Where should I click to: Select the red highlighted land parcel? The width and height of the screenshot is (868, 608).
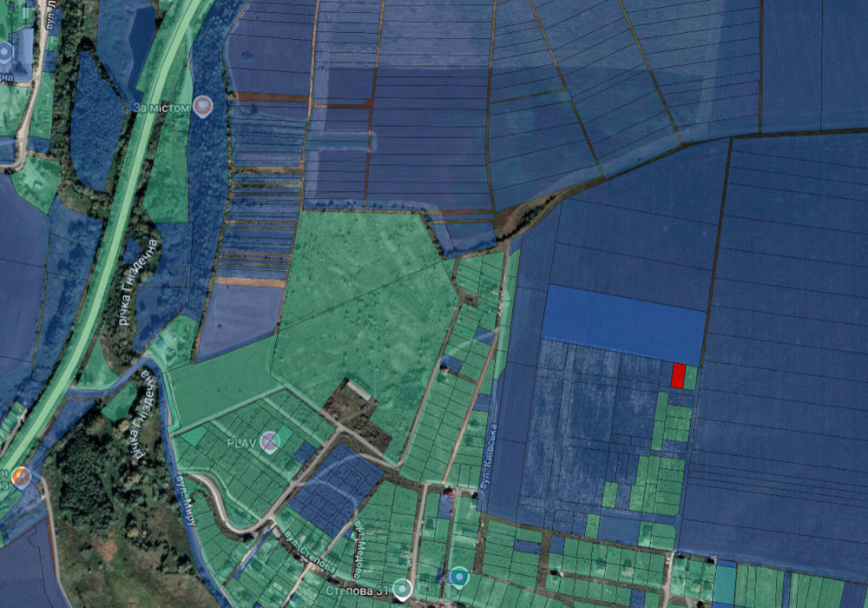coord(678,376)
